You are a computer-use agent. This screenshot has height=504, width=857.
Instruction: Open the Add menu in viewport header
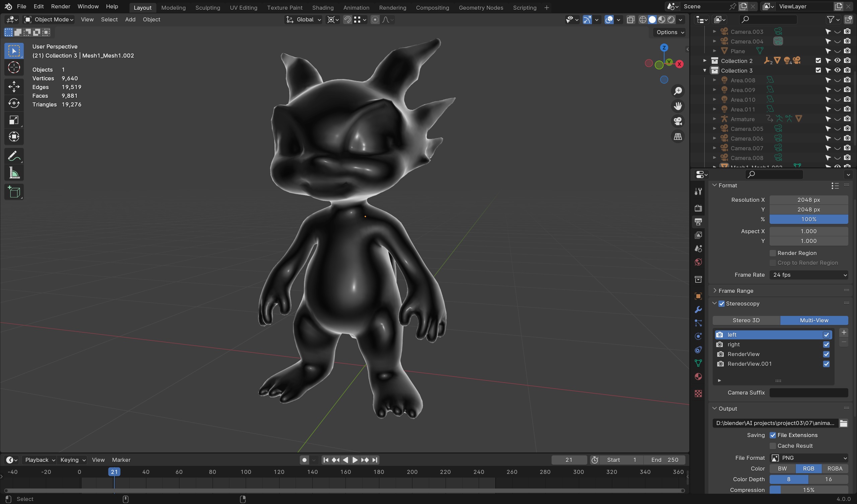[130, 19]
